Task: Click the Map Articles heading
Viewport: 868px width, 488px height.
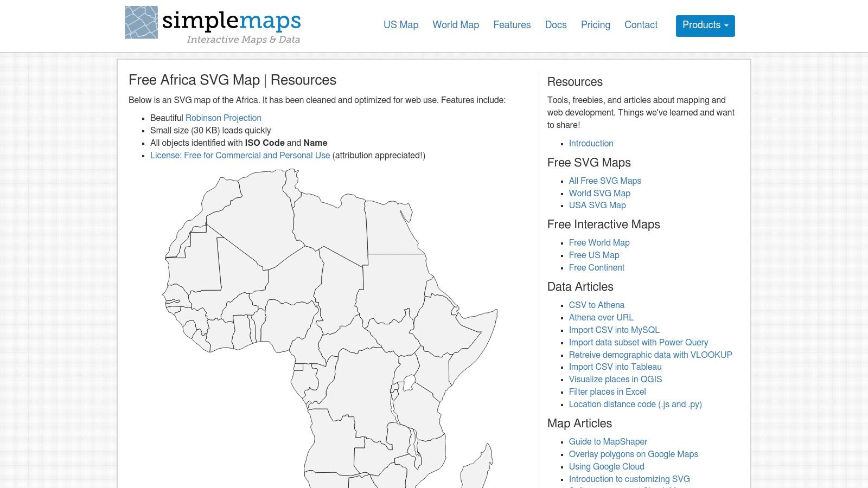Action: click(579, 423)
